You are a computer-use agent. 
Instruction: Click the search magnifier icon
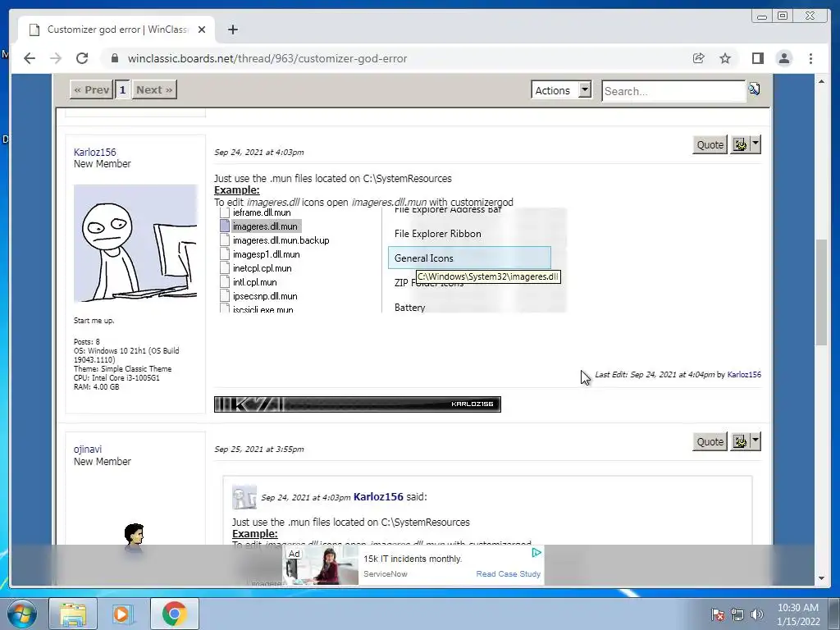pyautogui.click(x=755, y=89)
